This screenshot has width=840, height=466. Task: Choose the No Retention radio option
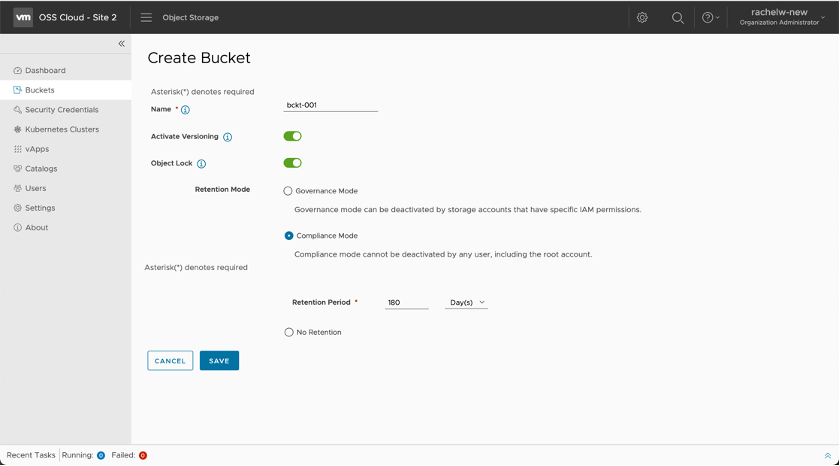289,332
